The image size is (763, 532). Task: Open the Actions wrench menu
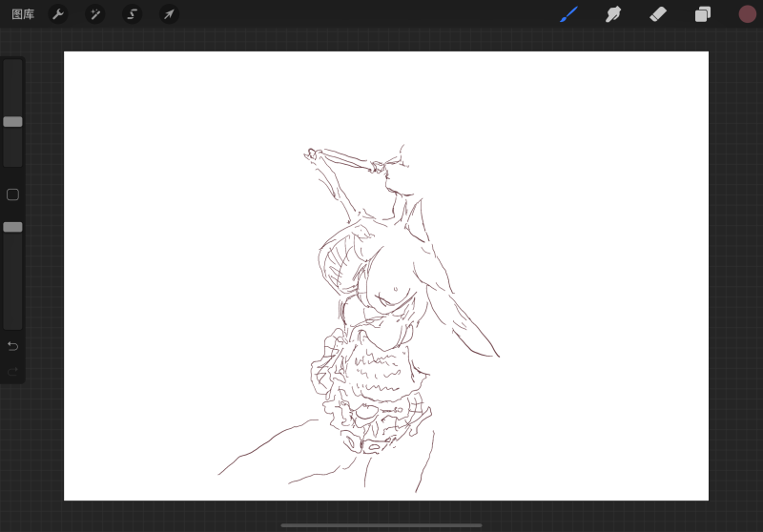tap(58, 14)
